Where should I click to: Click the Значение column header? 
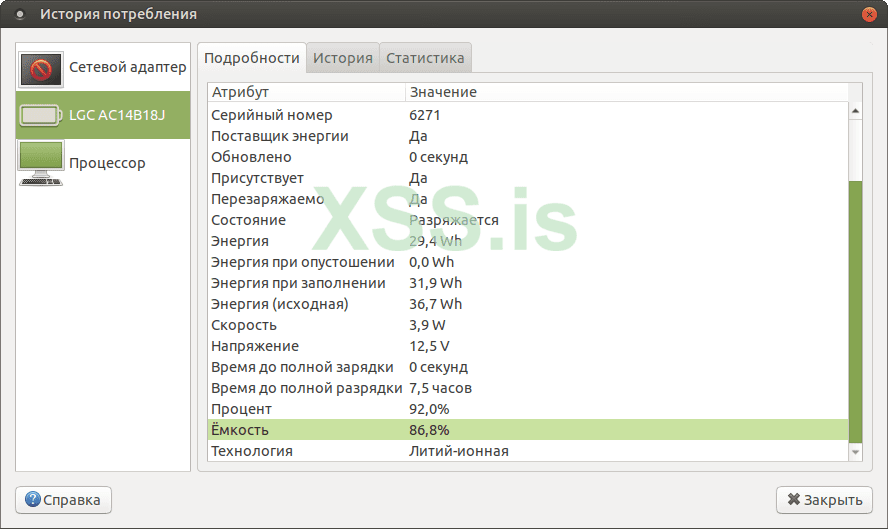click(626, 92)
